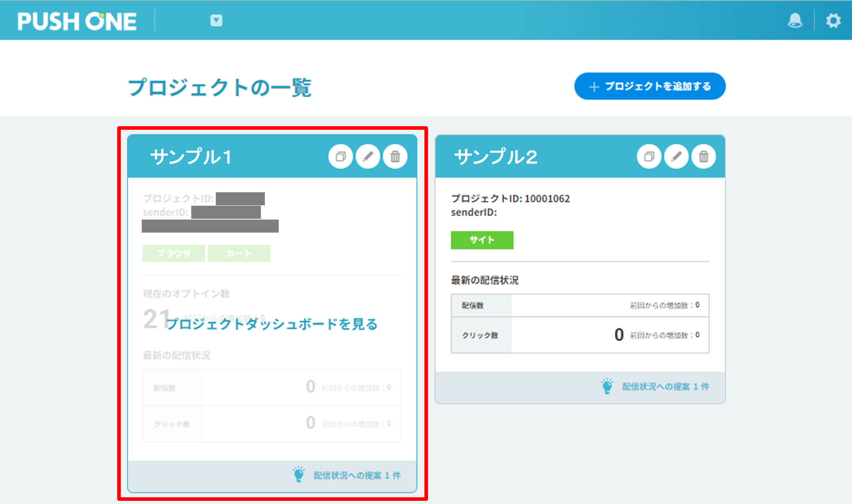
Task: Click the lightbulb icon in サンプル2 footer
Action: click(607, 386)
